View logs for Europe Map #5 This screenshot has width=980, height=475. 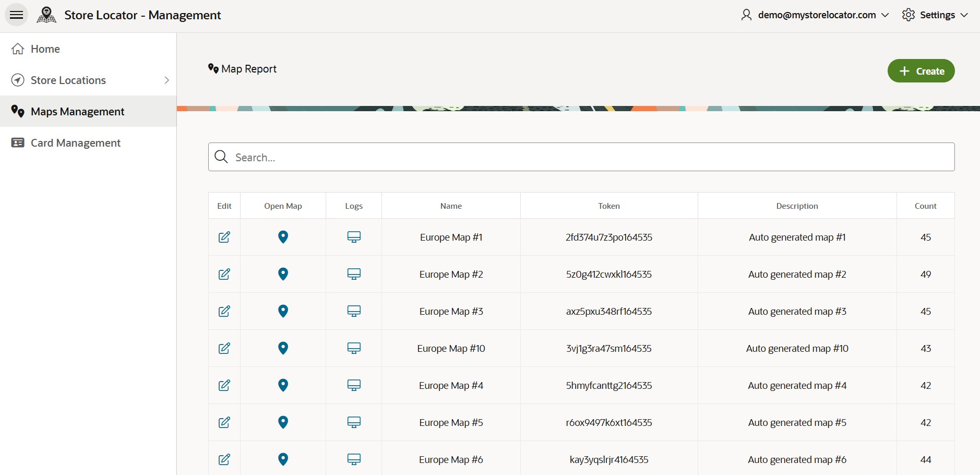point(354,422)
